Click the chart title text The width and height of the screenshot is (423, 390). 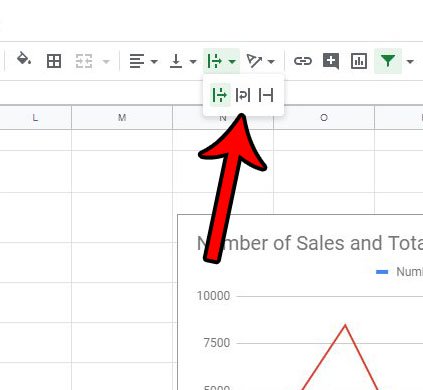pos(310,243)
